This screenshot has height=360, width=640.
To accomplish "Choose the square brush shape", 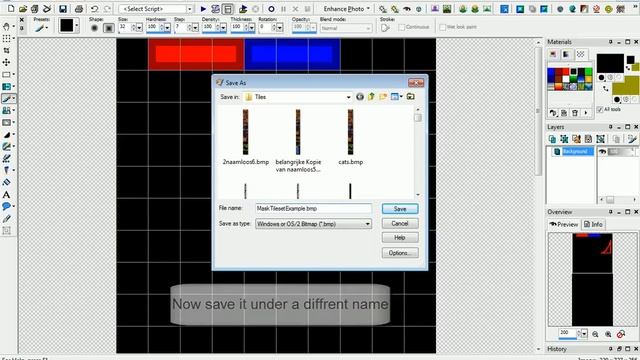I will [109, 28].
